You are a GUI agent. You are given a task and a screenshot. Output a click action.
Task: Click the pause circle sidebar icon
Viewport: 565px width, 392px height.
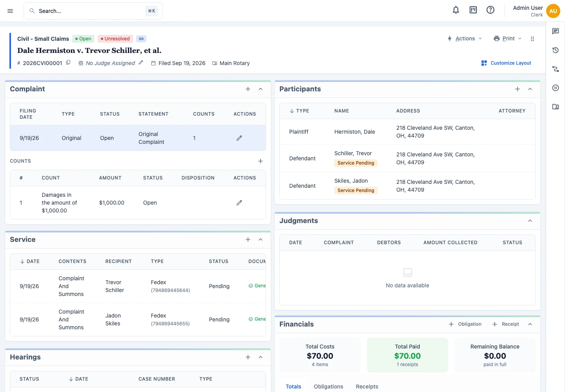click(556, 88)
